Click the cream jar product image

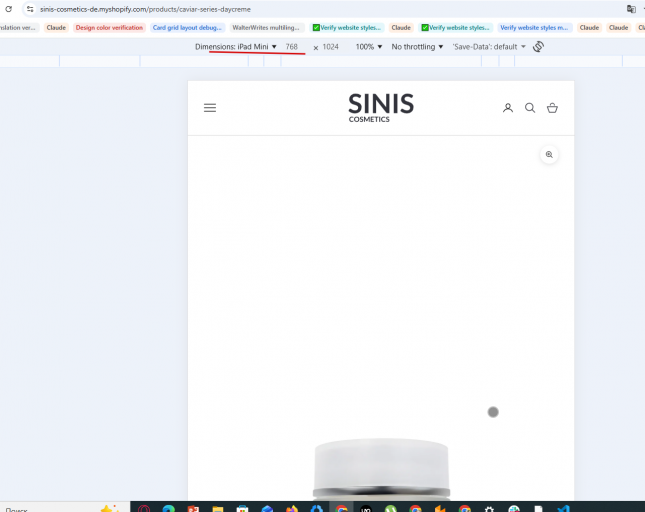pos(381,469)
